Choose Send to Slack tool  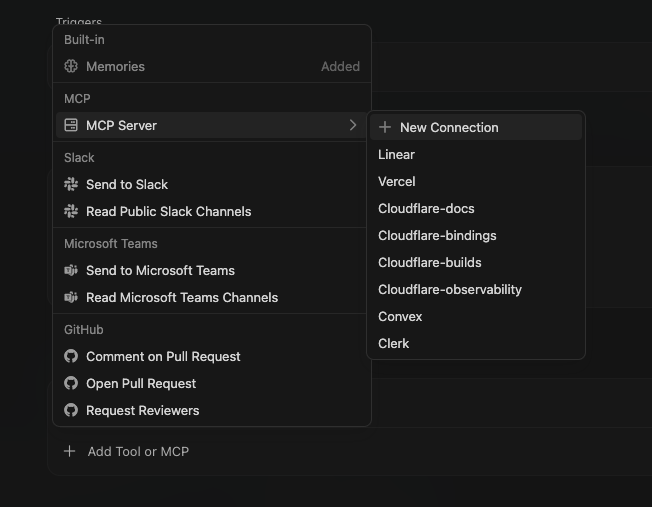point(212,184)
